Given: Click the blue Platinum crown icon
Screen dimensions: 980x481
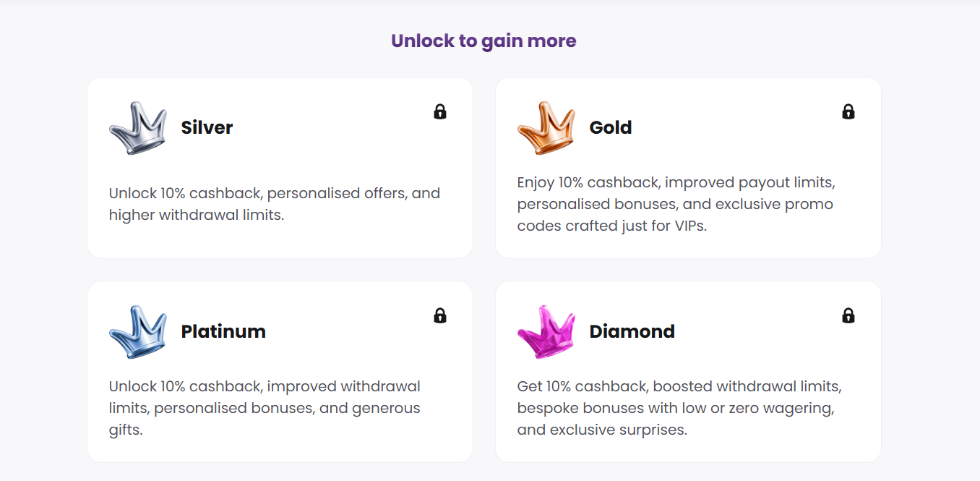Looking at the screenshot, I should (x=137, y=333).
